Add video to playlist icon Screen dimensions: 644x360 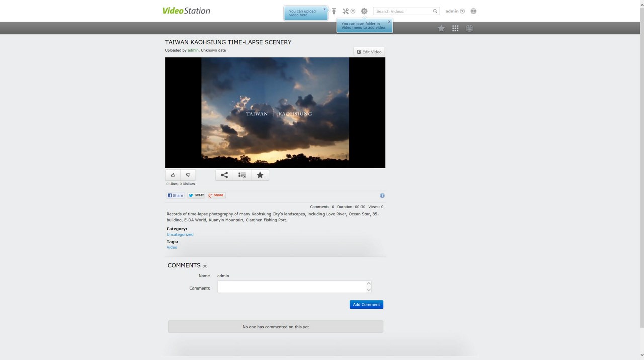[242, 175]
